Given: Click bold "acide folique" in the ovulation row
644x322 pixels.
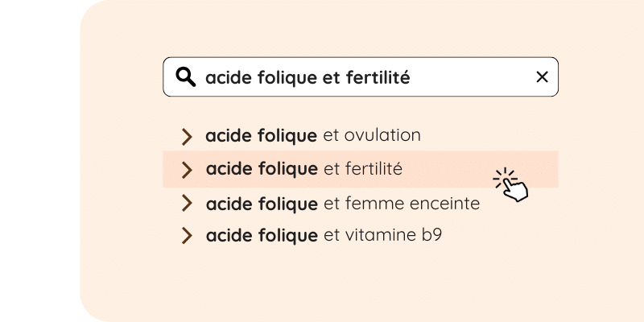Looking at the screenshot, I should click(261, 135).
